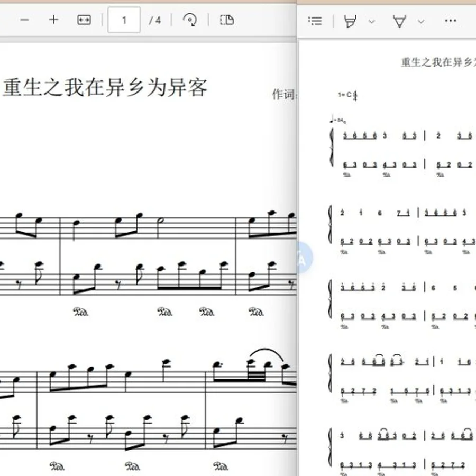Open the table of contents list icon
The width and height of the screenshot is (476, 476).
tap(315, 21)
